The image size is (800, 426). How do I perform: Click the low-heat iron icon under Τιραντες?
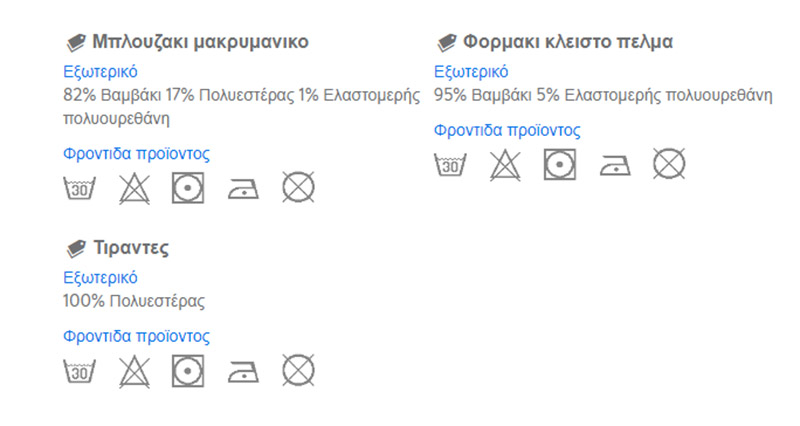(243, 372)
